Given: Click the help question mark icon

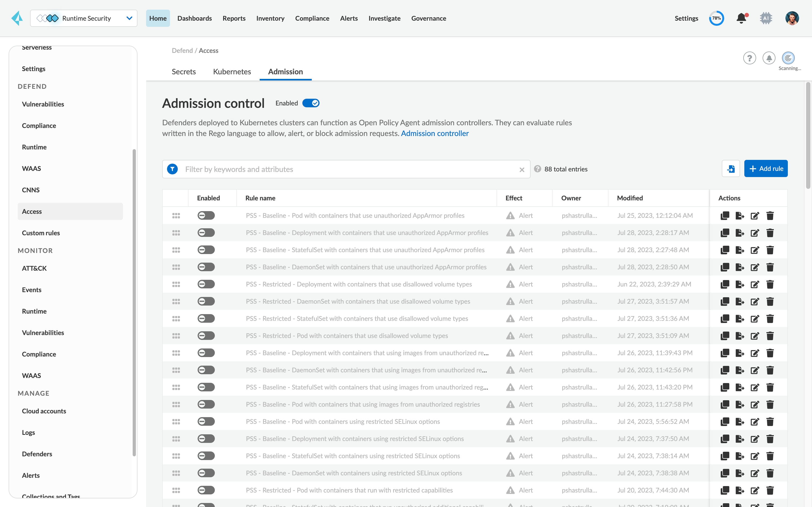Looking at the screenshot, I should pyautogui.click(x=749, y=58).
